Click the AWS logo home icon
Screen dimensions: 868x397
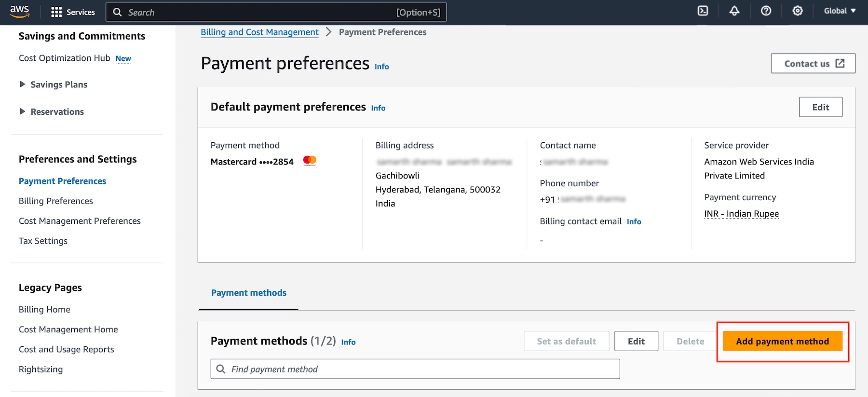click(x=19, y=12)
